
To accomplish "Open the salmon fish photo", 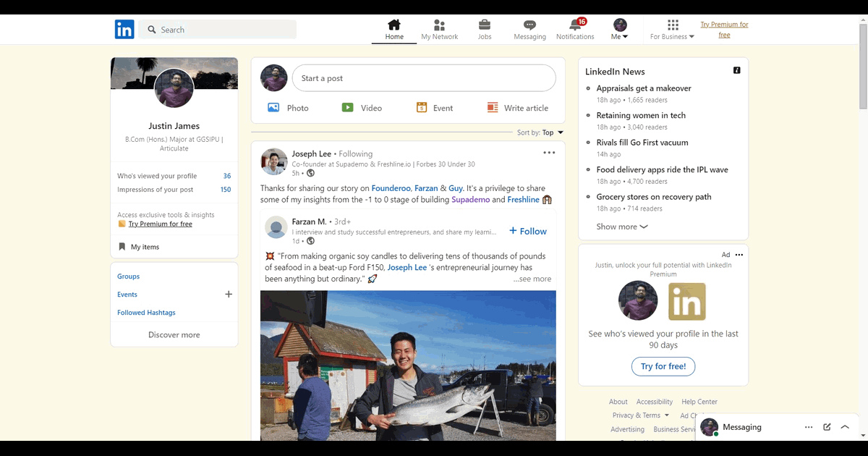I will (x=408, y=366).
